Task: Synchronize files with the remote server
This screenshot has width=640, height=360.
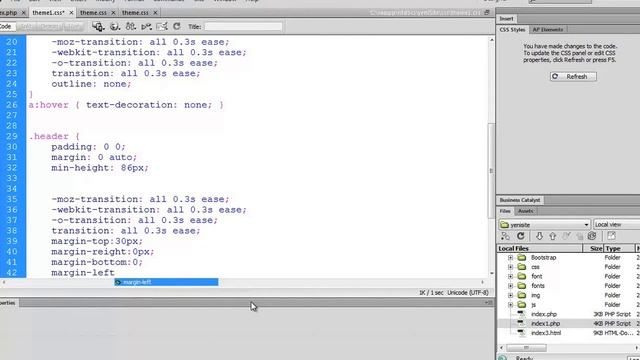Action: tap(592, 236)
